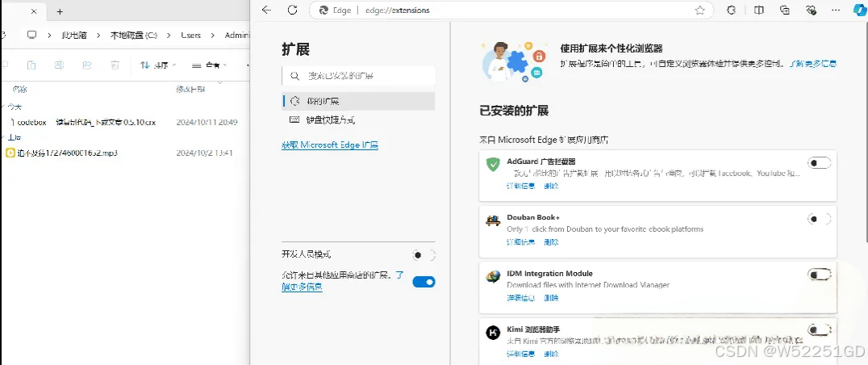Open a new File Explorer tab
This screenshot has height=365, width=868.
(x=60, y=11)
